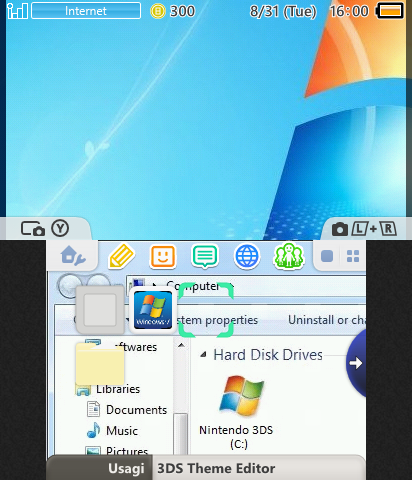Click the battery level indicator

click(390, 11)
